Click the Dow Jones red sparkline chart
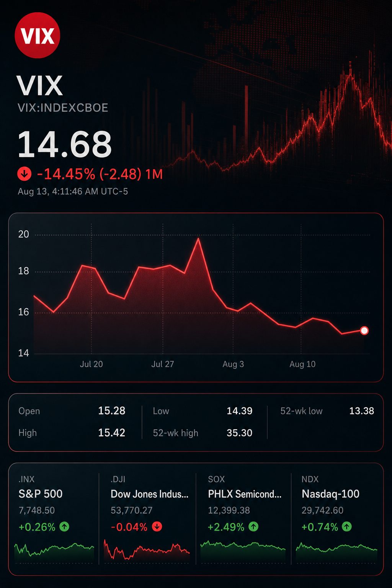Viewport: 392px width, 588px height. 147,551
